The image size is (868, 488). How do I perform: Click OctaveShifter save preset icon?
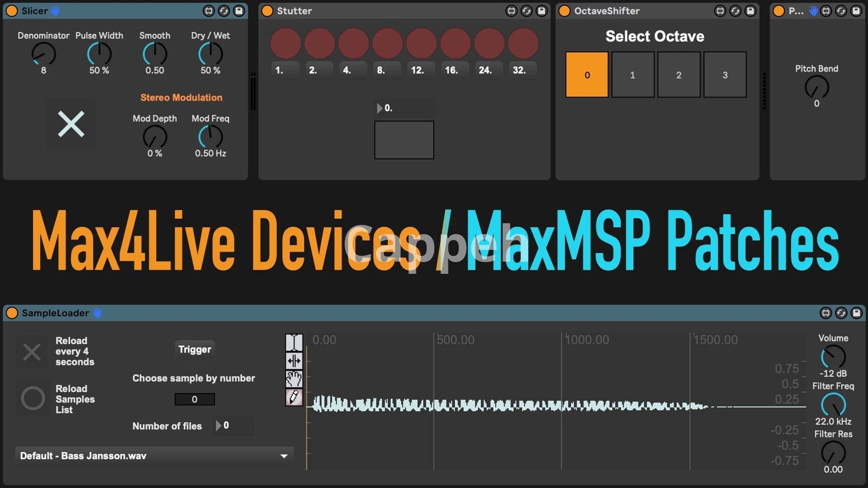(750, 11)
